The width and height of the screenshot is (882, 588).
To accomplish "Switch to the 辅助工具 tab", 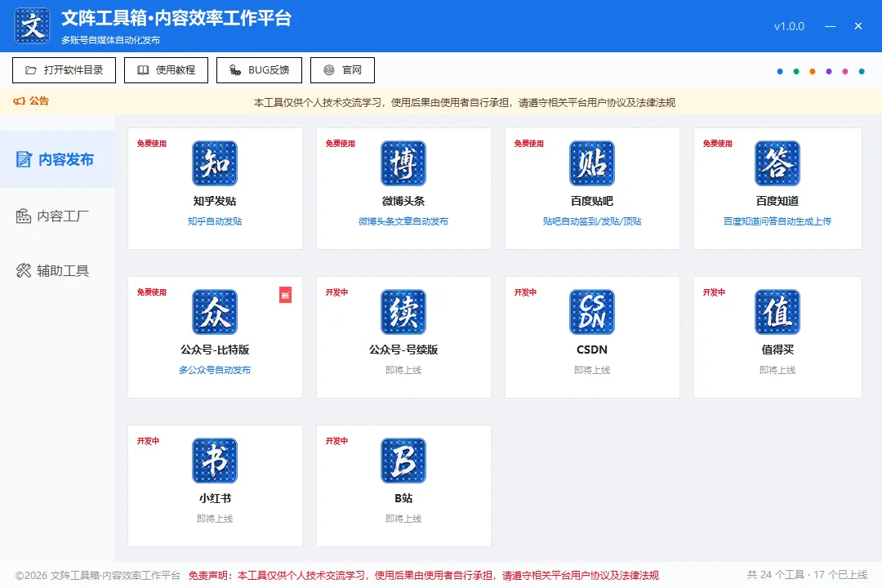I will tap(57, 270).
